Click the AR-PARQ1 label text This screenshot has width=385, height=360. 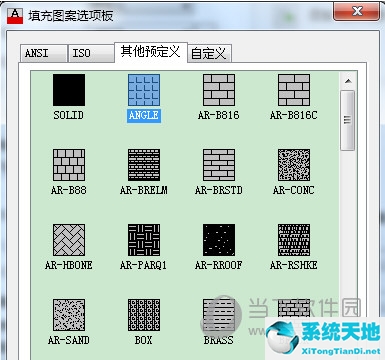coord(144,265)
